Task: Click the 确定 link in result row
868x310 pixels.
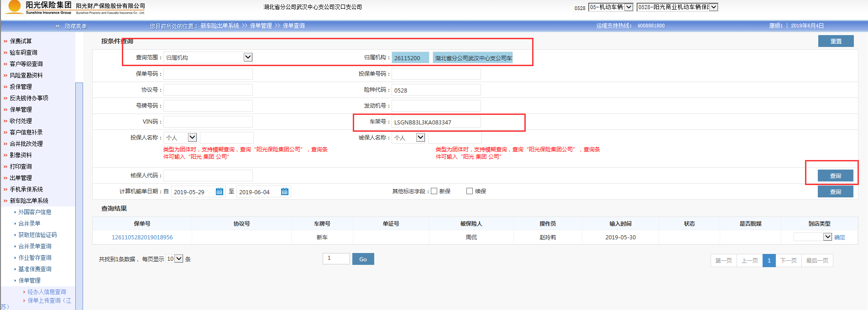Action: (840, 237)
